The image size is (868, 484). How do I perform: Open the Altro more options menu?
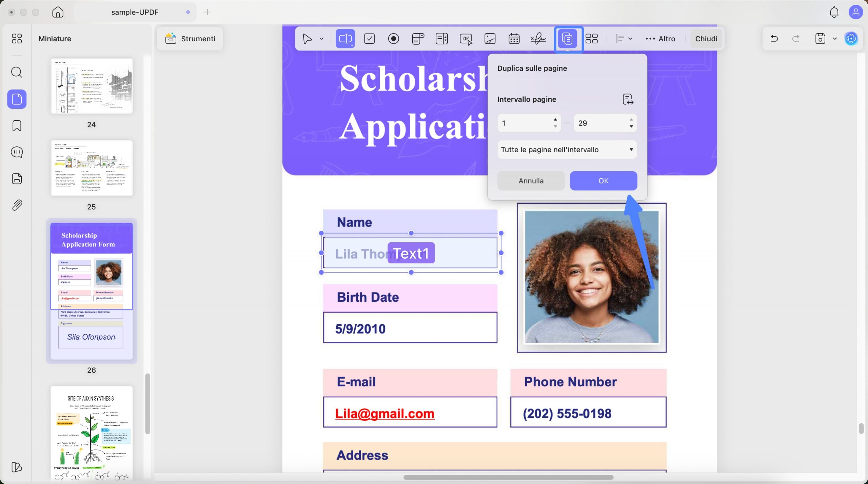coord(660,39)
